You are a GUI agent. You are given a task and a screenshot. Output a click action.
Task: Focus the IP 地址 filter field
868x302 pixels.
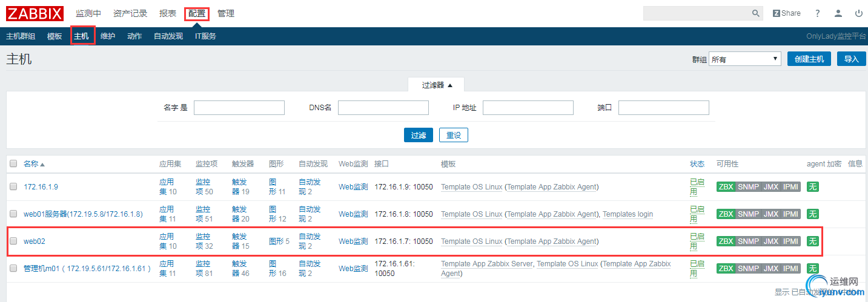click(x=528, y=108)
